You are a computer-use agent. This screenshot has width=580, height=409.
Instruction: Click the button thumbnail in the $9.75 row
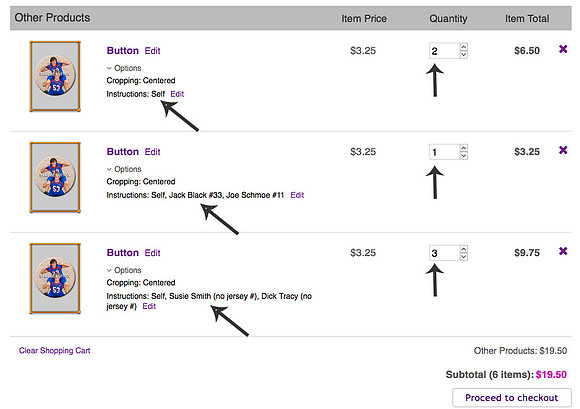55,278
